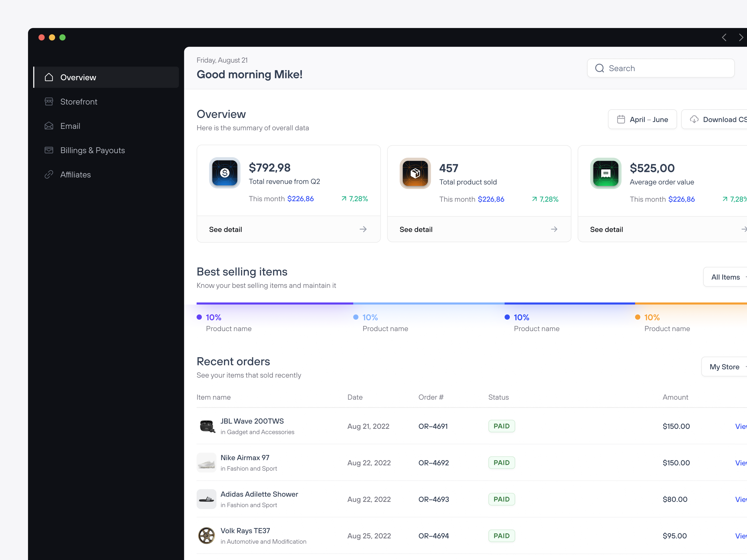Click the dollar revenue icon on Q2 card
This screenshot has width=747, height=560.
[x=225, y=173]
